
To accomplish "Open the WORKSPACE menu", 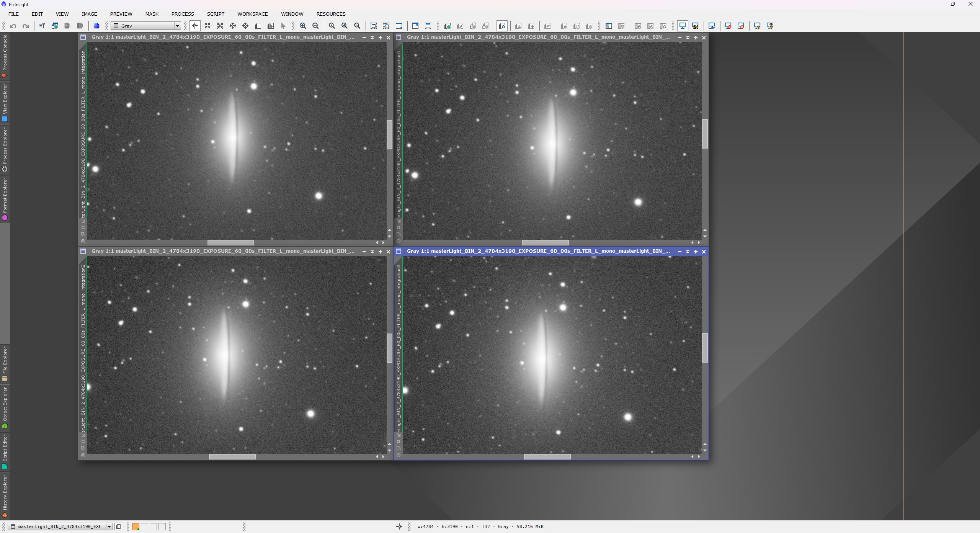I will 253,14.
